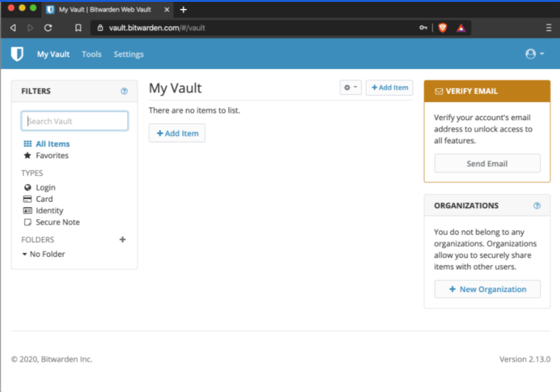The height and width of the screenshot is (392, 560).
Task: Click the New Organization button
Action: click(487, 289)
